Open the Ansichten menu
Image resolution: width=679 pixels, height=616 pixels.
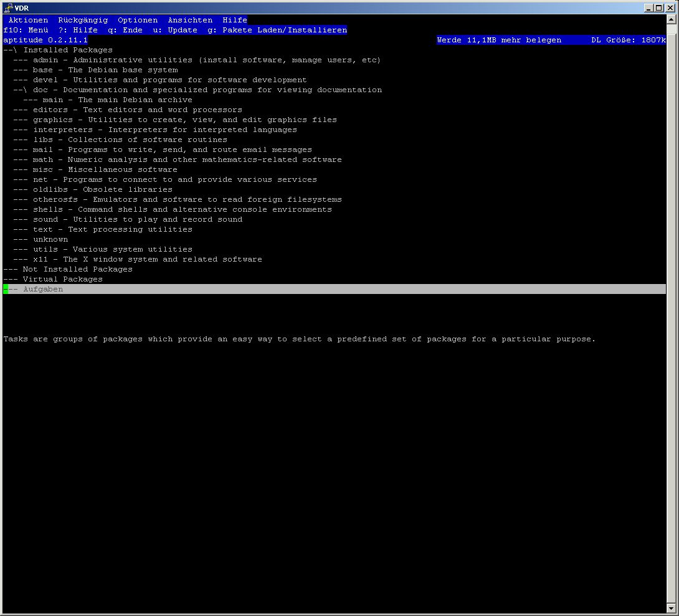pyautogui.click(x=190, y=20)
